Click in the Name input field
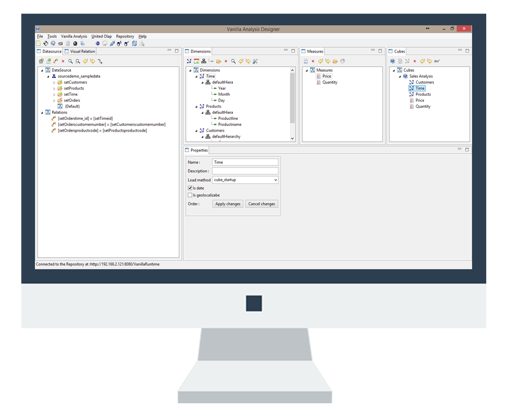Screen dimensions: 506x420 coord(245,162)
